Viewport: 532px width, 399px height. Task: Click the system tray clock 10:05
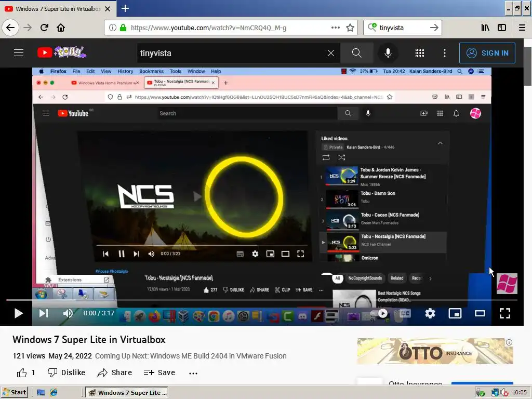[x=520, y=393]
